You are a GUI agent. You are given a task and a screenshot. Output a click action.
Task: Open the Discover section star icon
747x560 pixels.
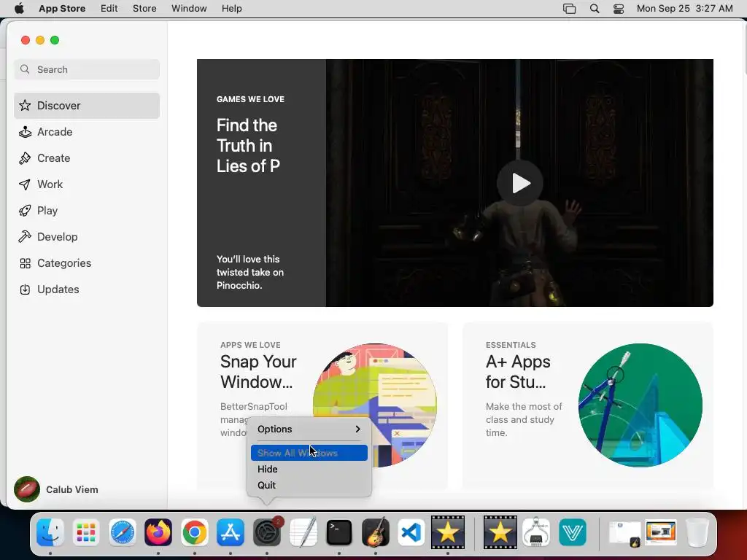[25, 105]
